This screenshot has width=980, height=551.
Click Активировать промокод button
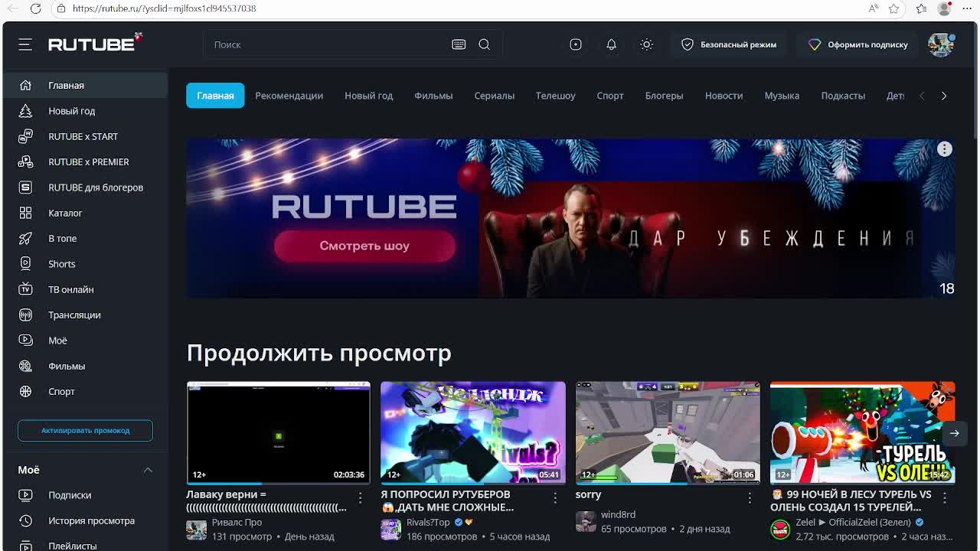point(85,430)
